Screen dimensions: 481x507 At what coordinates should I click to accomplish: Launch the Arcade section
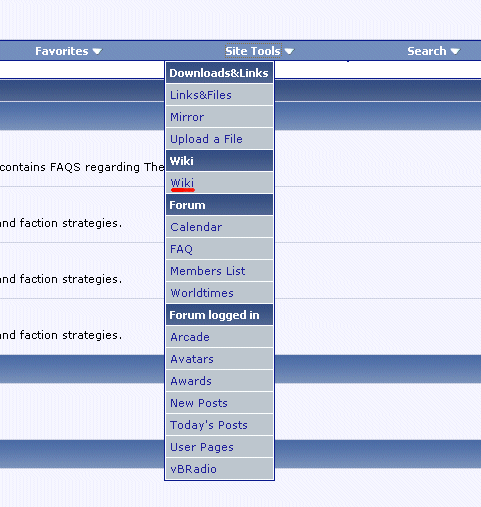[x=219, y=337]
